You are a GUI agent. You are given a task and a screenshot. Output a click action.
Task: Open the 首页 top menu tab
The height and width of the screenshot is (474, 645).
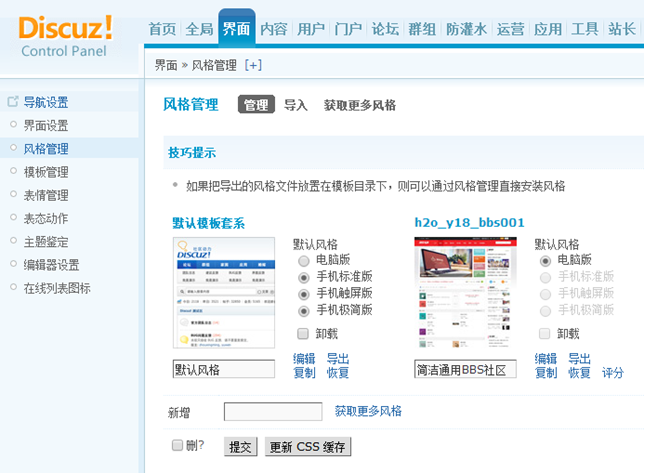pos(162,29)
